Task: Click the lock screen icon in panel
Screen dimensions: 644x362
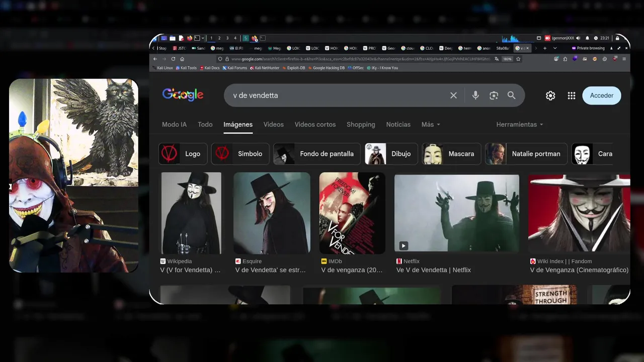Action: click(x=617, y=38)
